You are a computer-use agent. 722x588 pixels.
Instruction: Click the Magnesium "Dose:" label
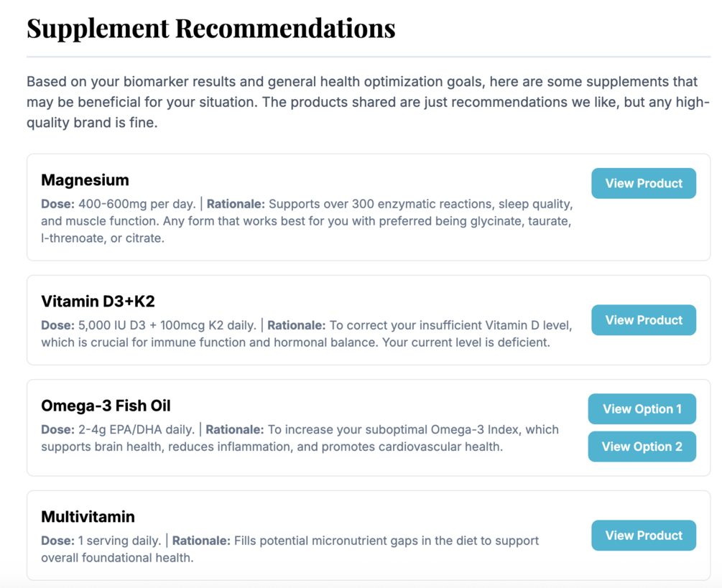57,204
